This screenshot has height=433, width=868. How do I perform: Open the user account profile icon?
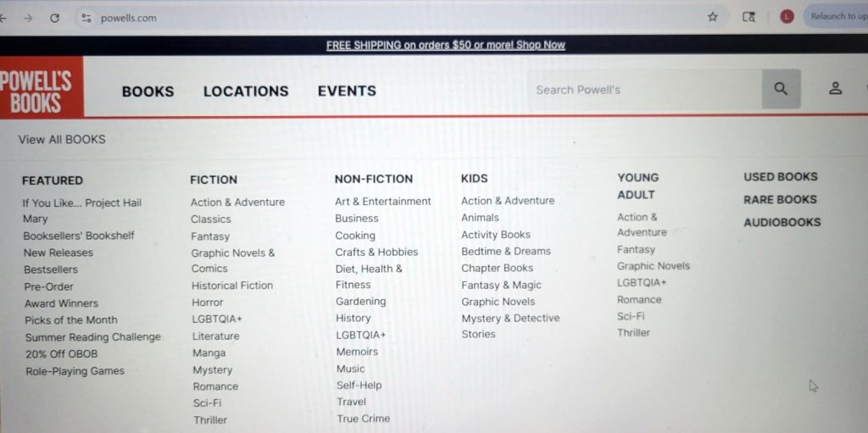(835, 89)
